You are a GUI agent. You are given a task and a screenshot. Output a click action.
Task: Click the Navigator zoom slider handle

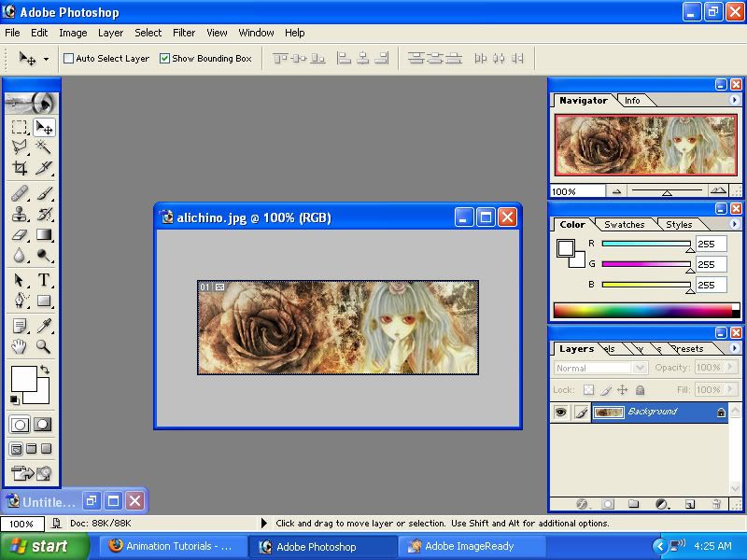[x=667, y=193]
